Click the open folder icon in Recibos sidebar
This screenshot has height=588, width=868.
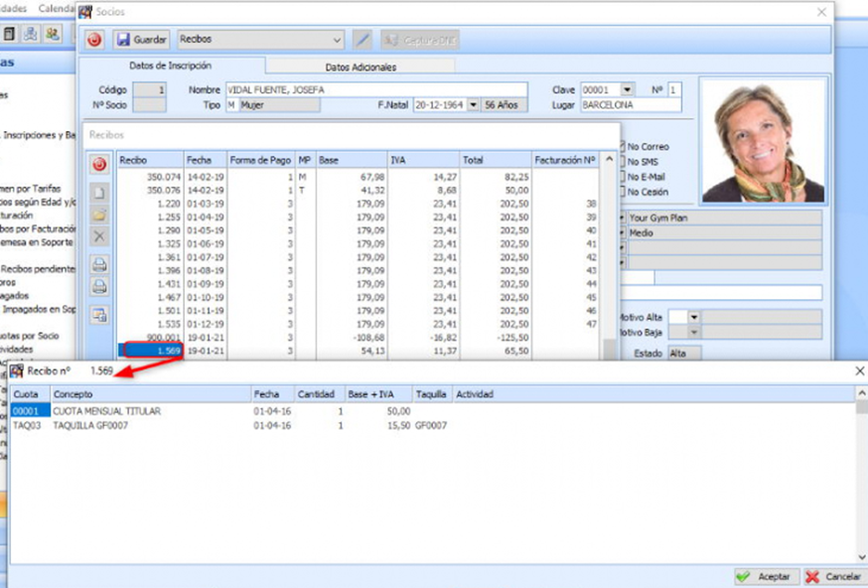pyautogui.click(x=99, y=215)
